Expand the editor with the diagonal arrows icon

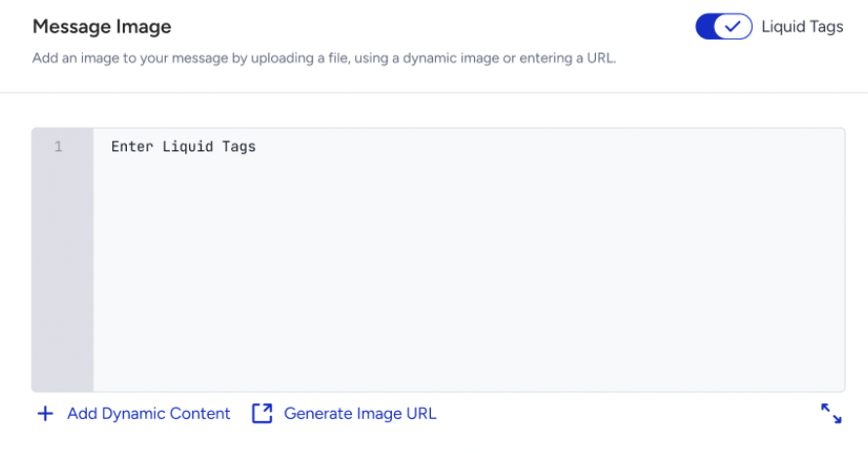[831, 414]
